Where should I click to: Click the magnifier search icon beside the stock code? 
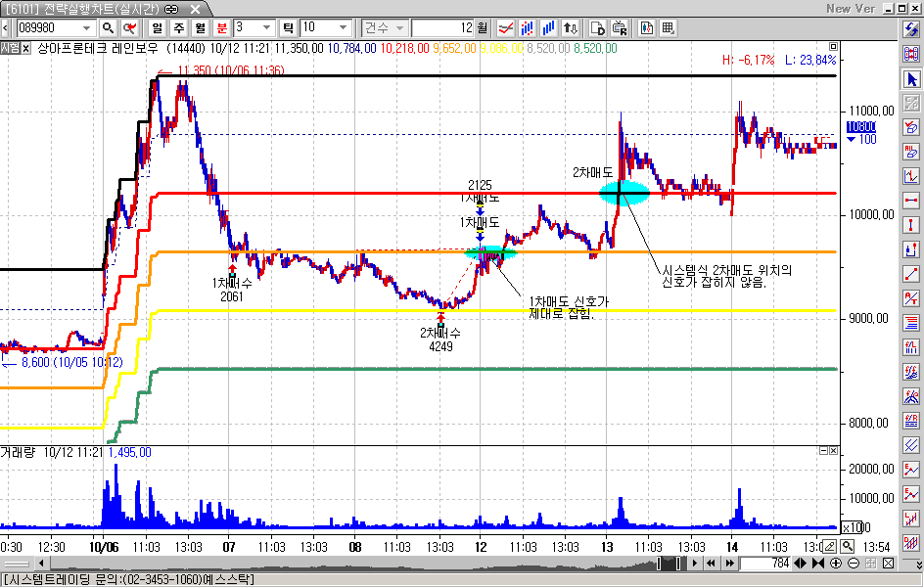tap(108, 27)
